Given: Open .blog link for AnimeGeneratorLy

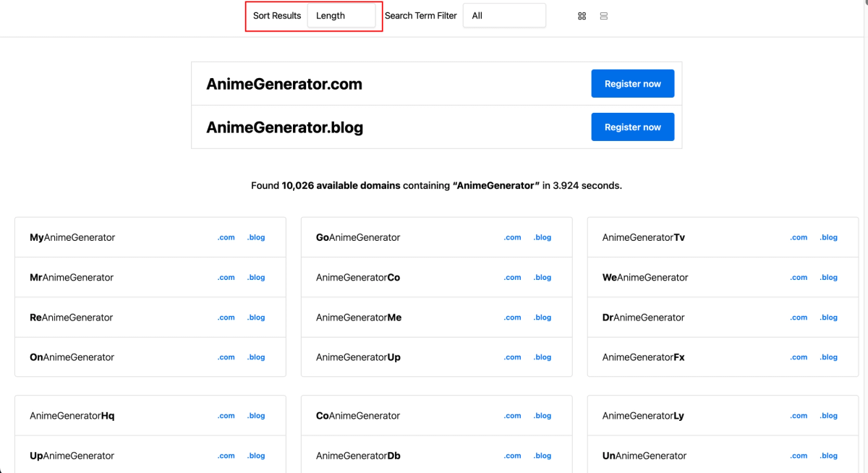Looking at the screenshot, I should (829, 416).
